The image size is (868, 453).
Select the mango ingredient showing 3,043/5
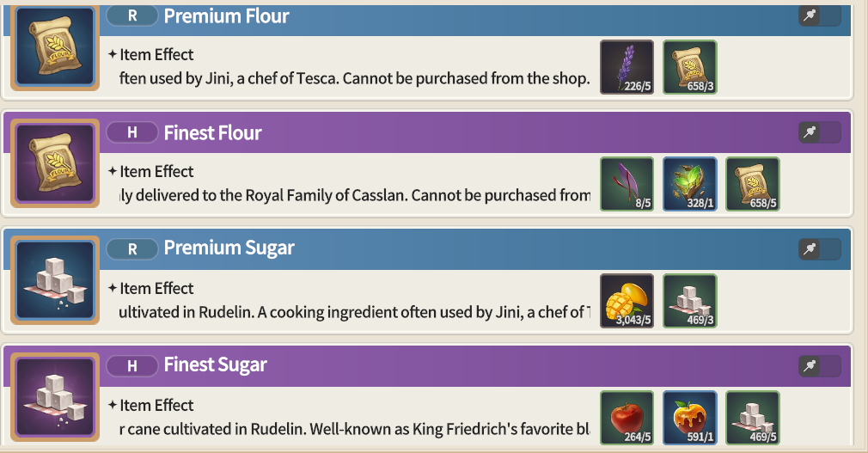[627, 301]
